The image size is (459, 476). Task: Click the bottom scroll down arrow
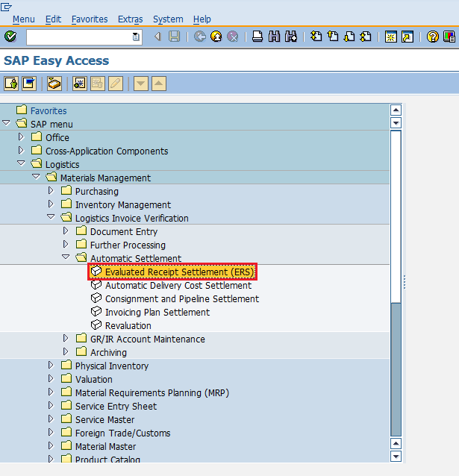point(396,457)
